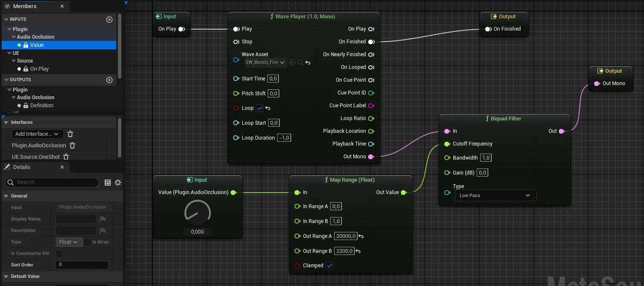Image resolution: width=644 pixels, height=286 pixels.
Task: Browse to Wave Asset with the magnifier icon
Action: [300, 63]
